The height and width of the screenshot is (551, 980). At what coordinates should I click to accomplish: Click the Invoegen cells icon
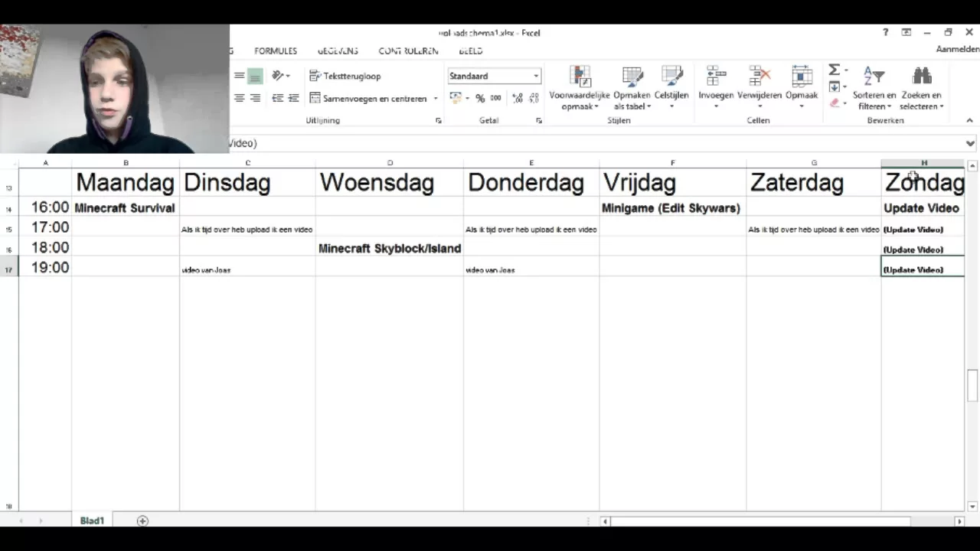(716, 76)
